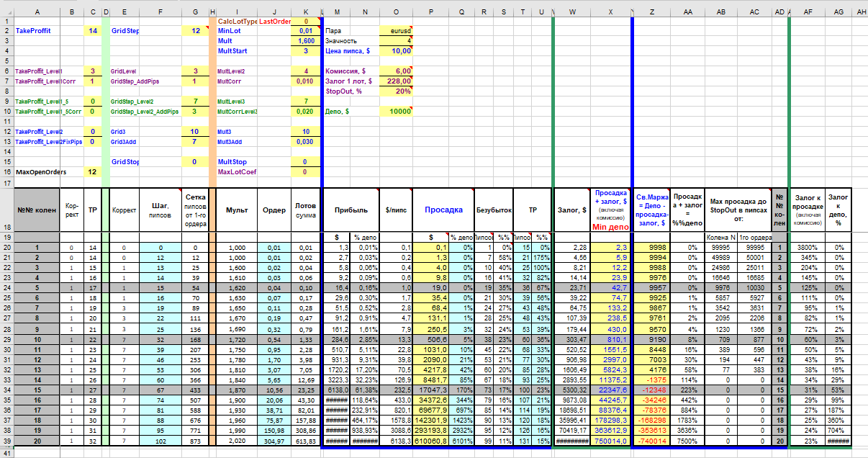Image resolution: width=868 pixels, height=458 pixels.
Task: Click the cell showing 610060,8
Action: coord(430,441)
